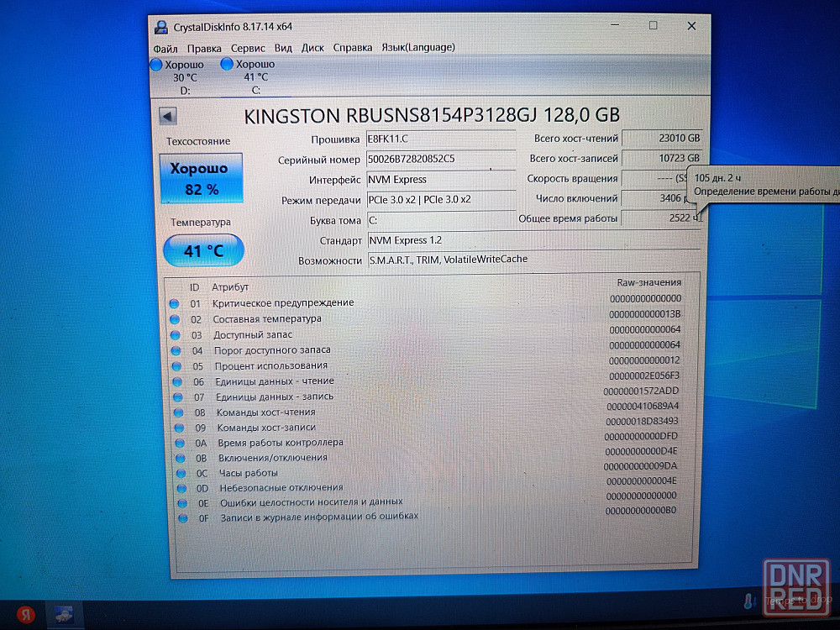This screenshot has height=630, width=840.
Task: Open the Язык(Language) menu
Action: coord(418,47)
